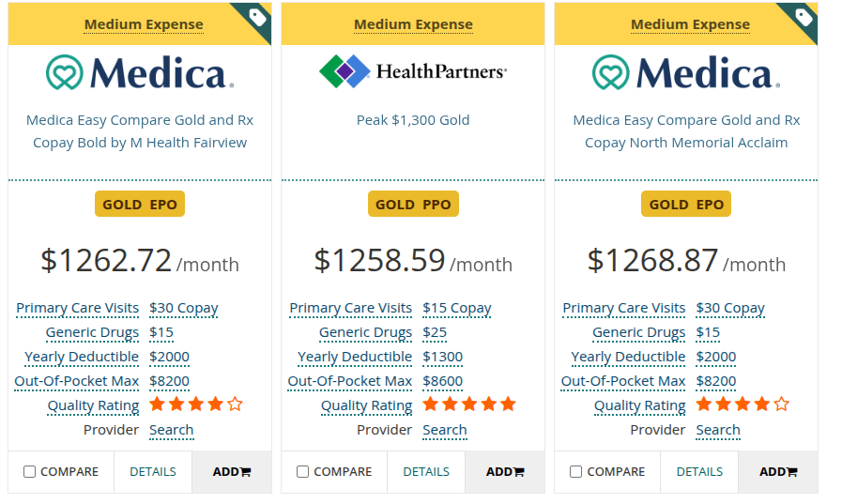This screenshot has height=504, width=842.
Task: Click the cart ADD button for the $1262.72 plan
Action: tap(232, 472)
